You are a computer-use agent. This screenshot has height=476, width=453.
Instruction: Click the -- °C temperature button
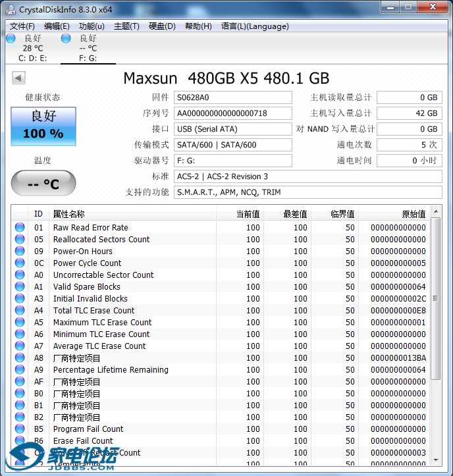pos(43,183)
